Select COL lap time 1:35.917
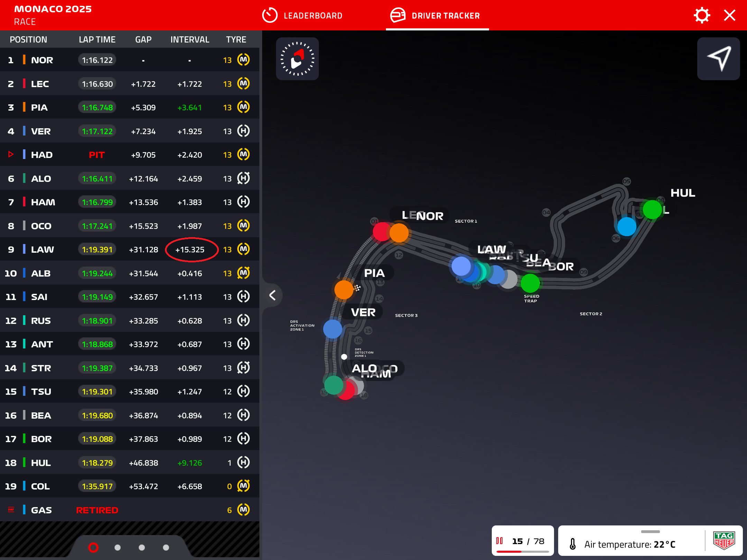This screenshot has width=747, height=560. [97, 486]
